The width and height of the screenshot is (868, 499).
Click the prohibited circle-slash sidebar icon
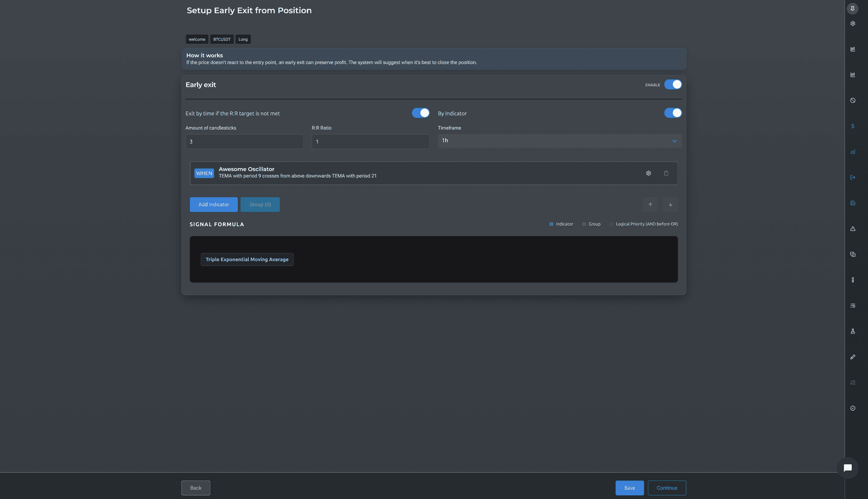(x=853, y=100)
